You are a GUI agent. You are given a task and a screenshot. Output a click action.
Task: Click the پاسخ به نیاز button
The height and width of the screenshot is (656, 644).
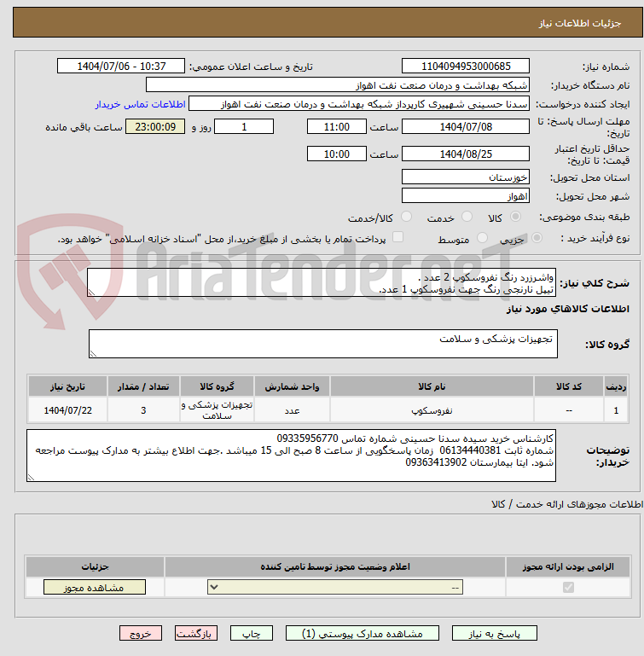pos(494,634)
